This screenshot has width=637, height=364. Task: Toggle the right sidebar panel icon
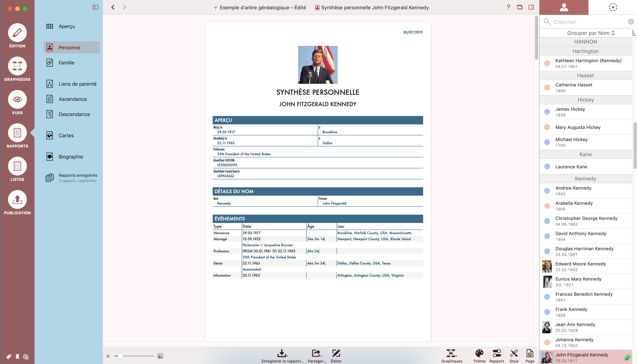pyautogui.click(x=531, y=7)
